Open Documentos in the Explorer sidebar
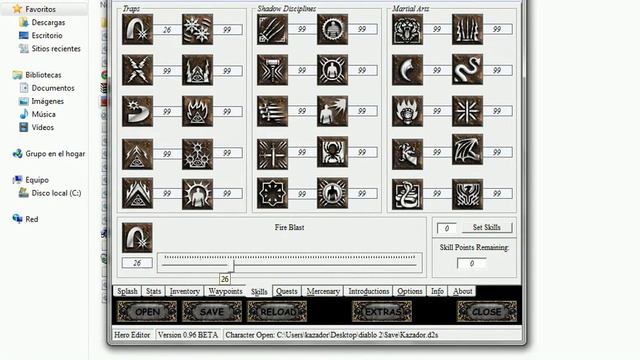Viewport: 640px width, 360px height. (53, 88)
